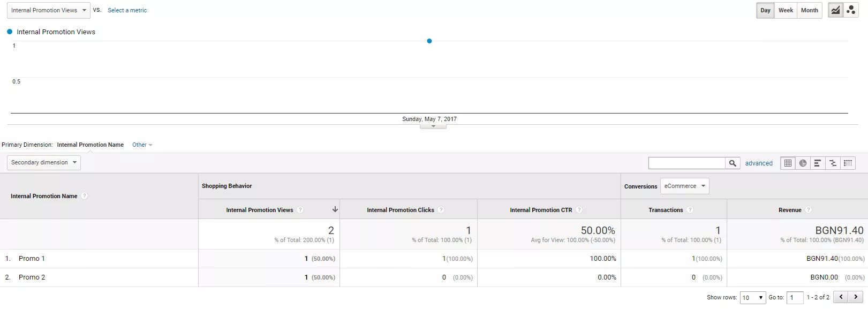
Task: Go to previous page of rows
Action: pos(841,297)
